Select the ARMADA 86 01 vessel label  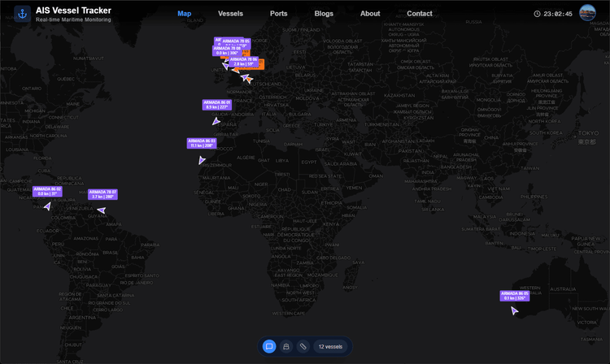coord(217,105)
